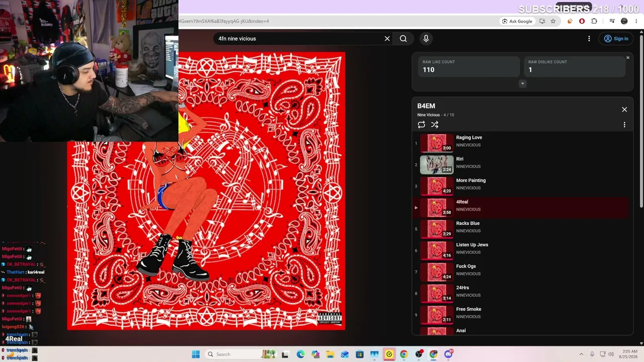
Task: Click the Raw Like Count value 110
Action: 428,70
